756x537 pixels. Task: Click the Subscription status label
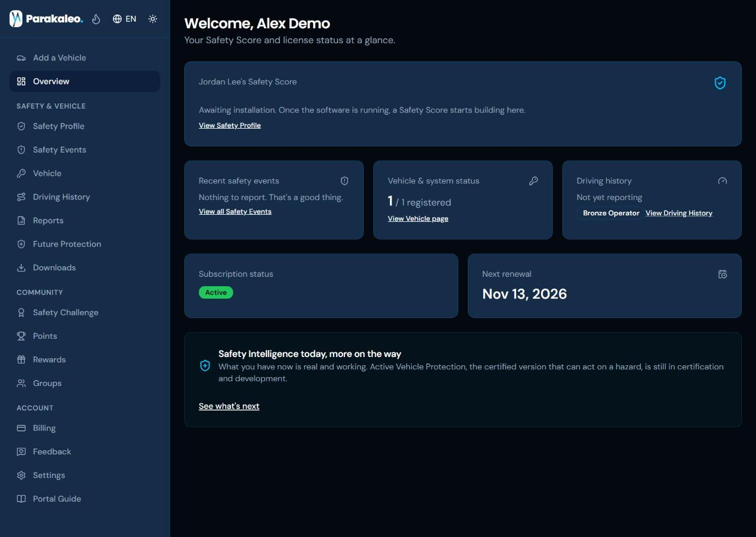pyautogui.click(x=236, y=274)
